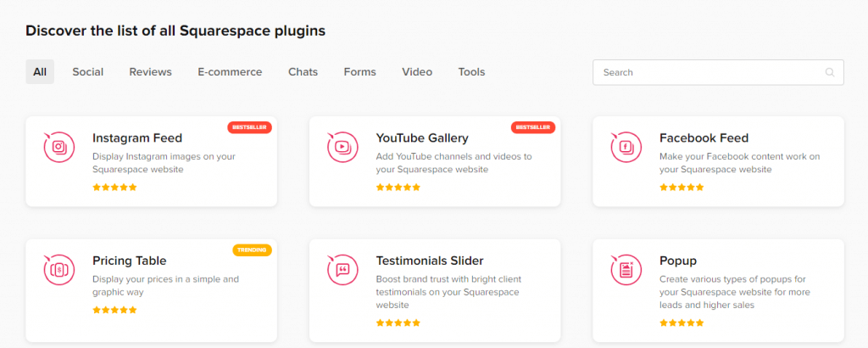Show the Tools plugins tab
This screenshot has width=868, height=348.
coord(471,72)
